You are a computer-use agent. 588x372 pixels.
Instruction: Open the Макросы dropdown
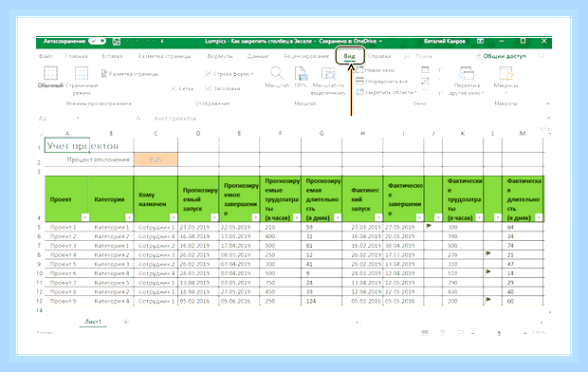point(505,81)
